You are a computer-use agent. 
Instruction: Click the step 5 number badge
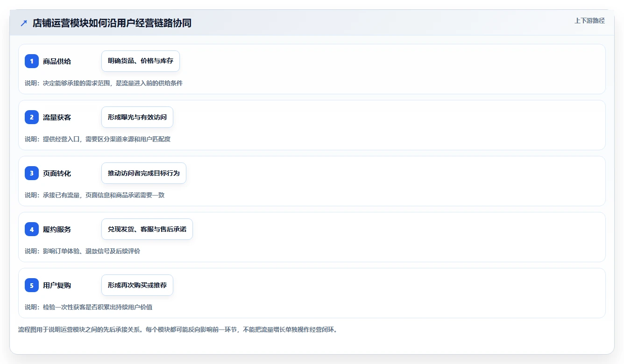pos(32,285)
